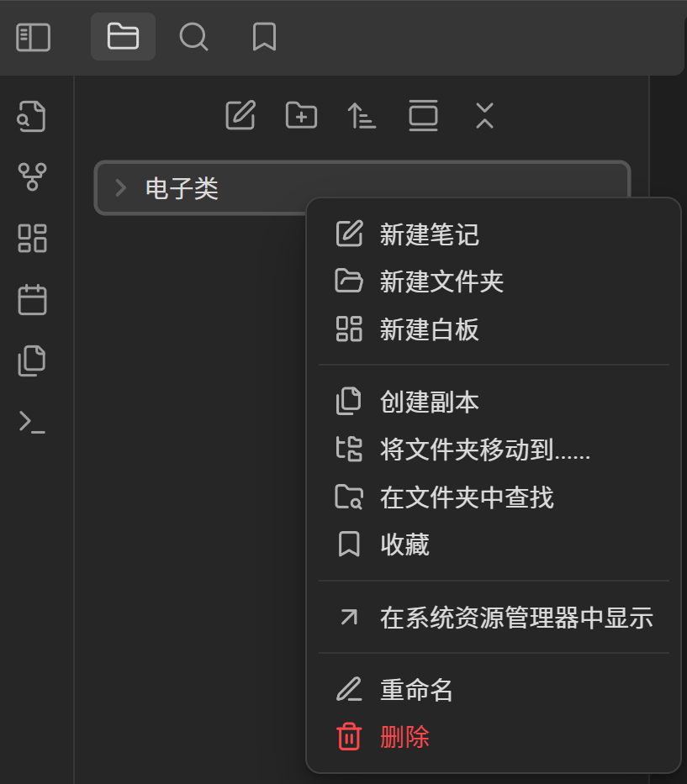Viewport: 687px width, 784px height.
Task: Click the quick switcher file search icon
Action: pos(32,117)
